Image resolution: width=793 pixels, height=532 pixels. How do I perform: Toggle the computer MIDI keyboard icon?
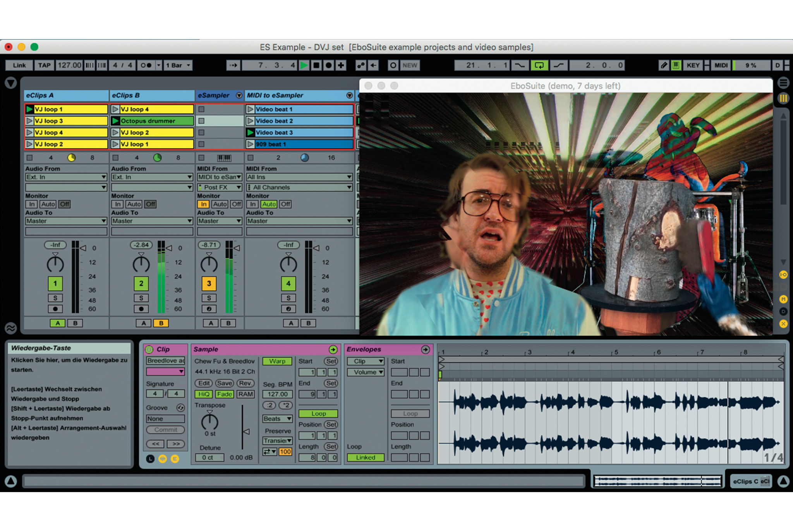click(676, 65)
